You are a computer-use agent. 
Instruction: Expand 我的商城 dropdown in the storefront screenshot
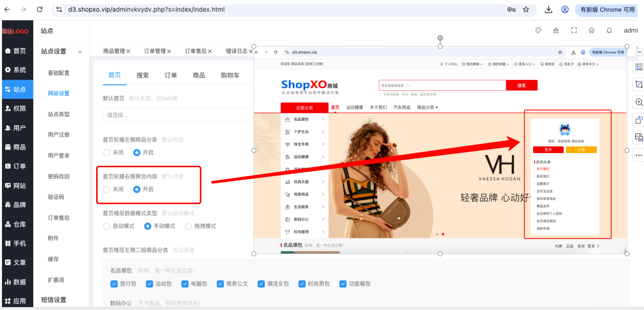point(472,64)
